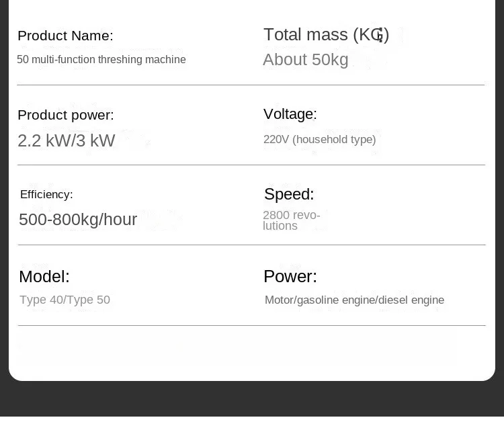
Task: Select the "Type 40/Type 50" value
Action: [65, 300]
